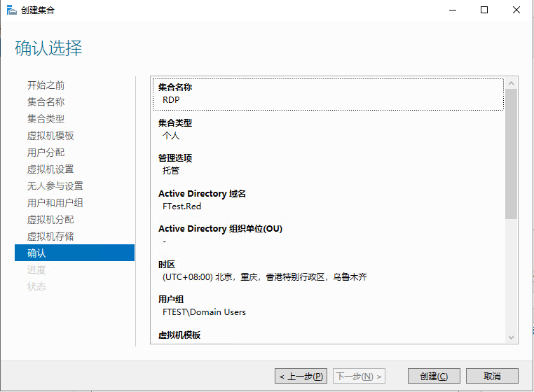
Task: Select the highlighted 确认 step
Action: tap(74, 253)
